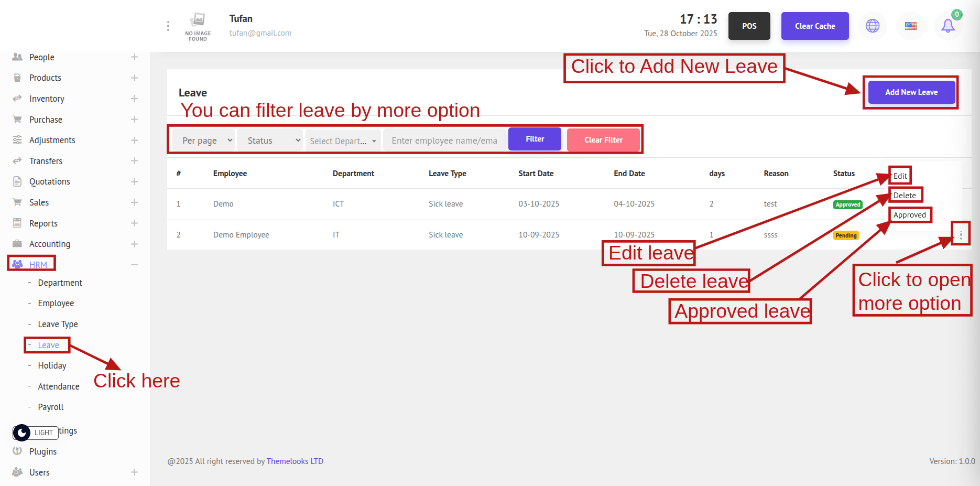Click the notification bell icon

948,26
